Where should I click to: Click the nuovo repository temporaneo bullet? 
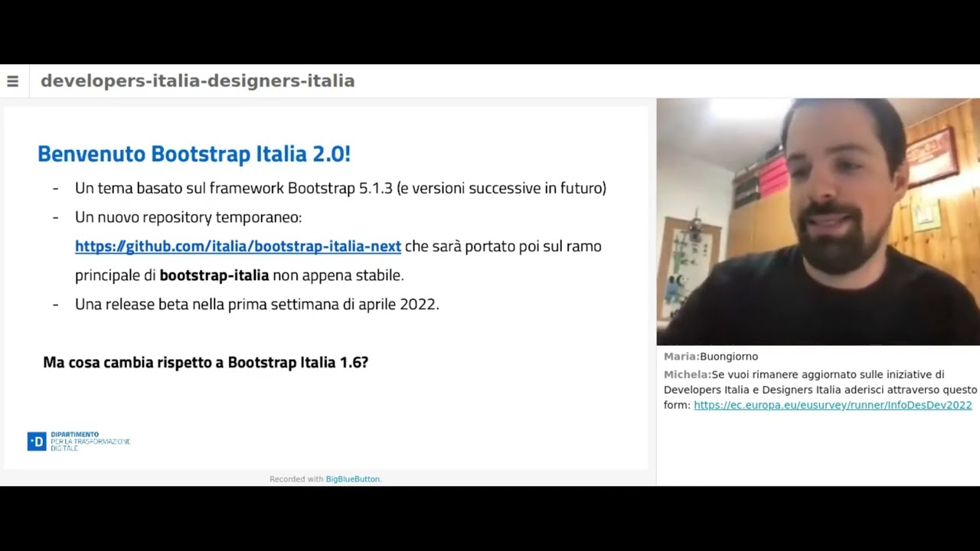pos(188,217)
